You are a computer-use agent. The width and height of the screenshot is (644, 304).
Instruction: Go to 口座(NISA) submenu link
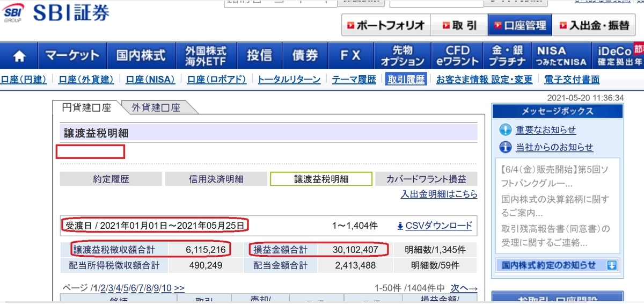[x=150, y=80]
